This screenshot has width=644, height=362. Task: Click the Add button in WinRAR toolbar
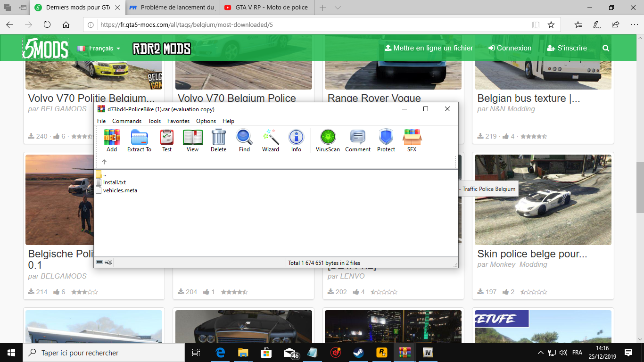pyautogui.click(x=112, y=140)
